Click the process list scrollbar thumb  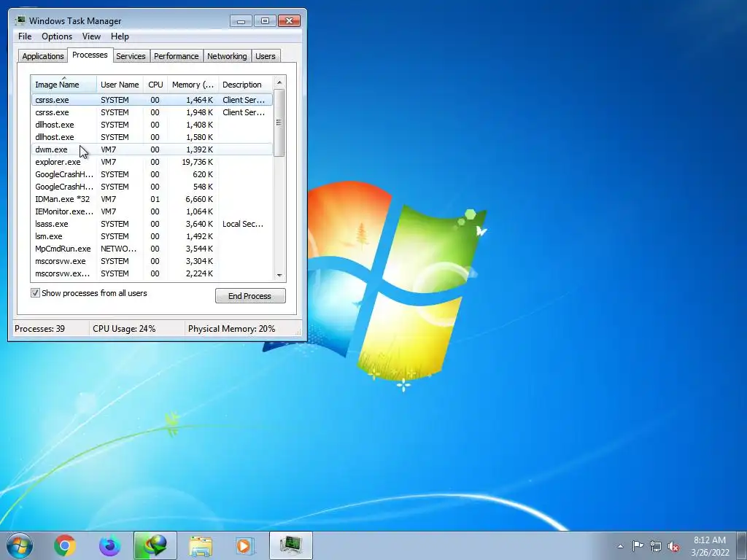pyautogui.click(x=279, y=122)
